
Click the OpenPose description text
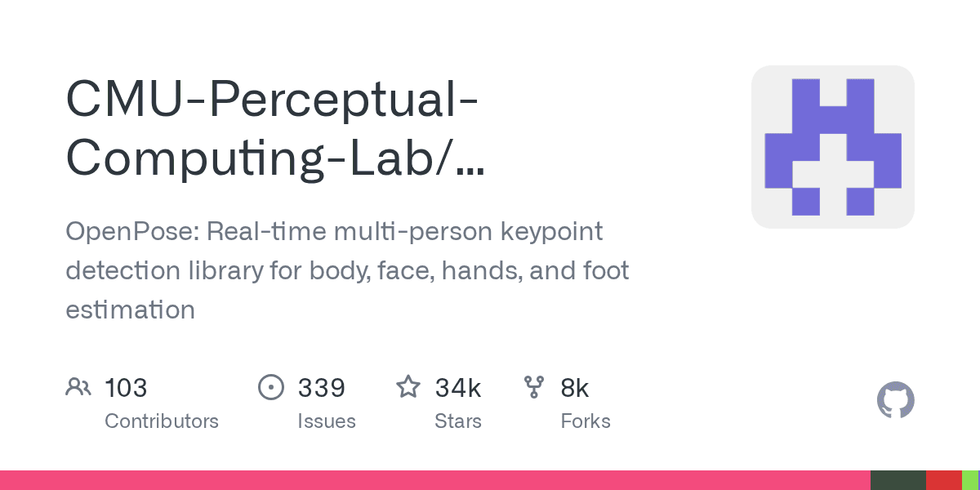pyautogui.click(x=347, y=270)
